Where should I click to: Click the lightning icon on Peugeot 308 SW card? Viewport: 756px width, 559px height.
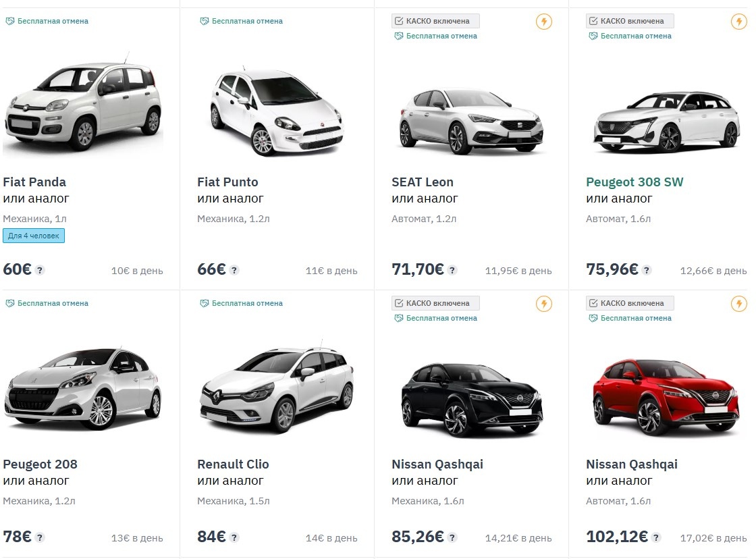pos(738,21)
